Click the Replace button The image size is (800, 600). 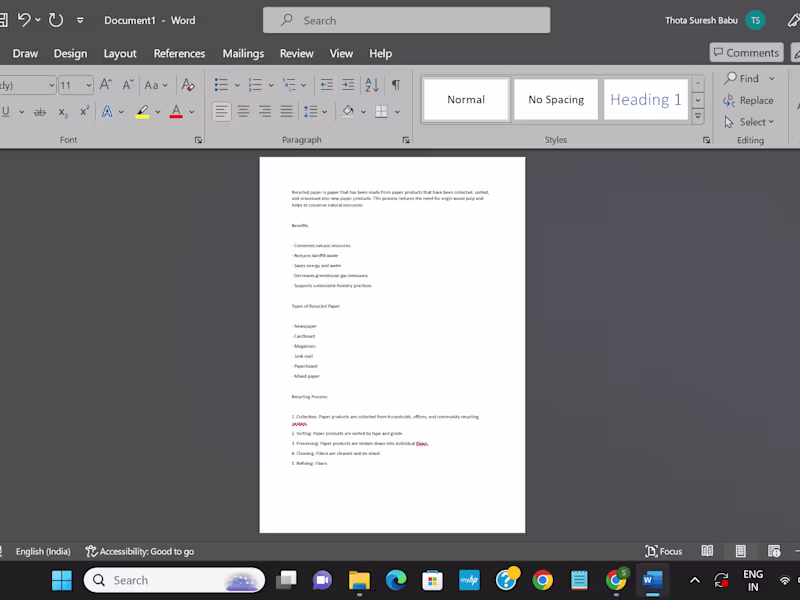tap(748, 101)
